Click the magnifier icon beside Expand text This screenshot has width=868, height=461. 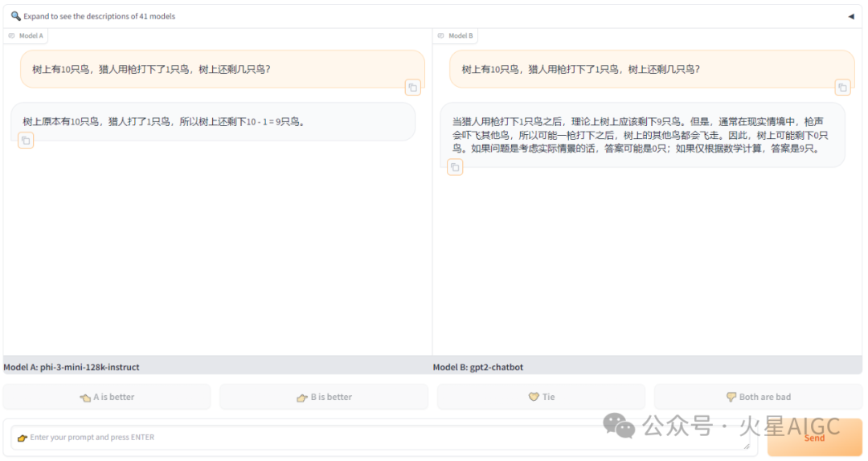[x=15, y=16]
